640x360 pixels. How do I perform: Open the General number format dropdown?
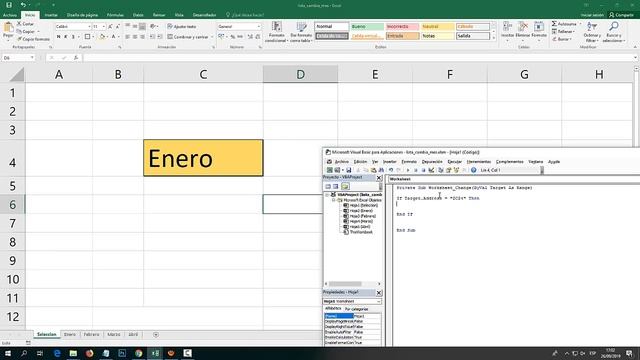pyautogui.click(x=258, y=27)
